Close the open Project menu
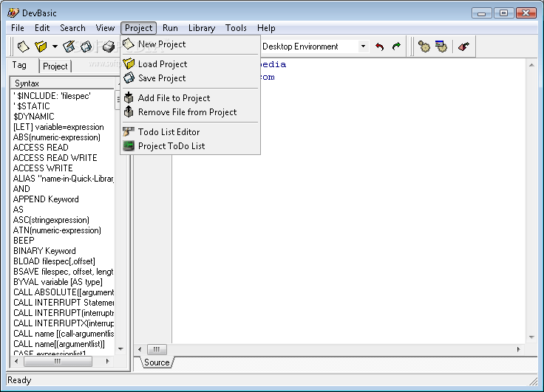544x392 pixels. pos(138,28)
